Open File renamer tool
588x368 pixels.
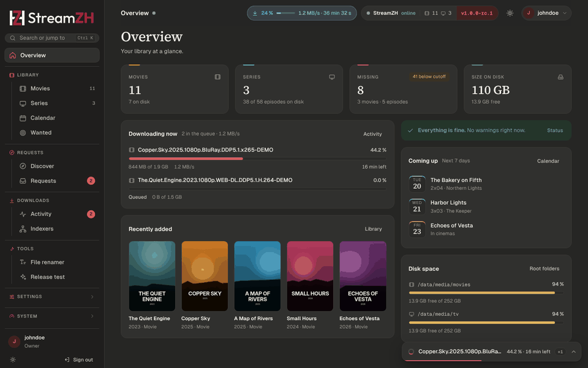point(56,262)
